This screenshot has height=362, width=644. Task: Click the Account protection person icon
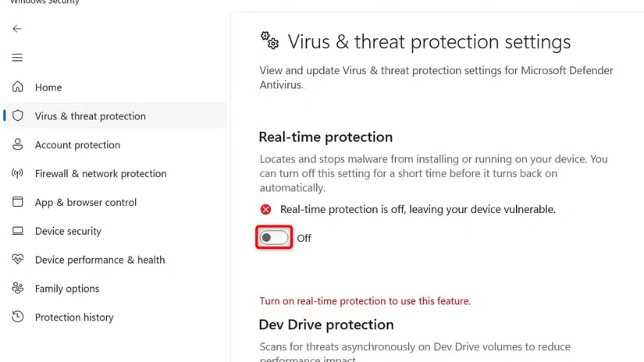pyautogui.click(x=17, y=144)
